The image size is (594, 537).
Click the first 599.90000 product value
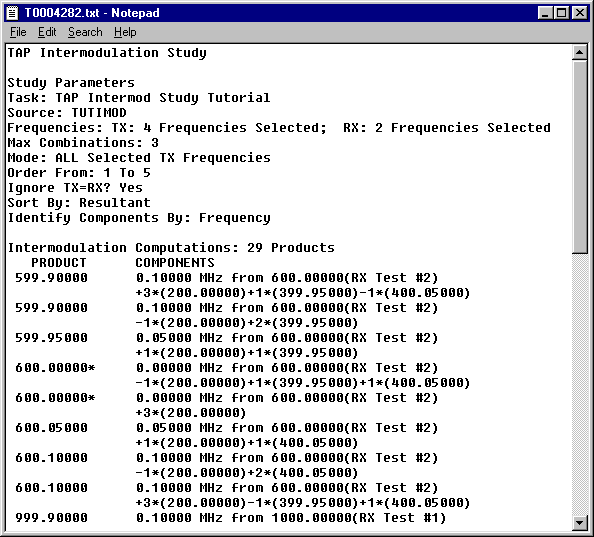pos(52,278)
